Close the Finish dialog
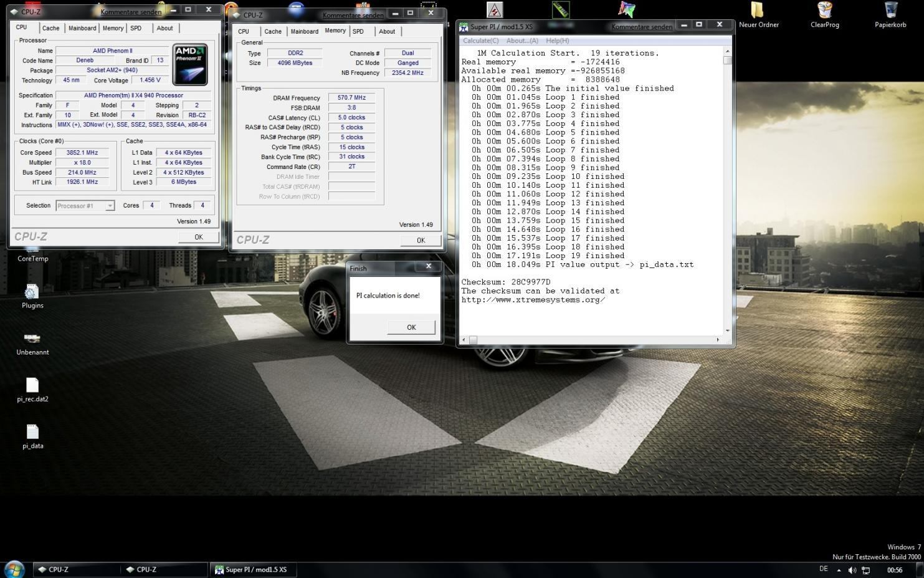 click(x=429, y=266)
